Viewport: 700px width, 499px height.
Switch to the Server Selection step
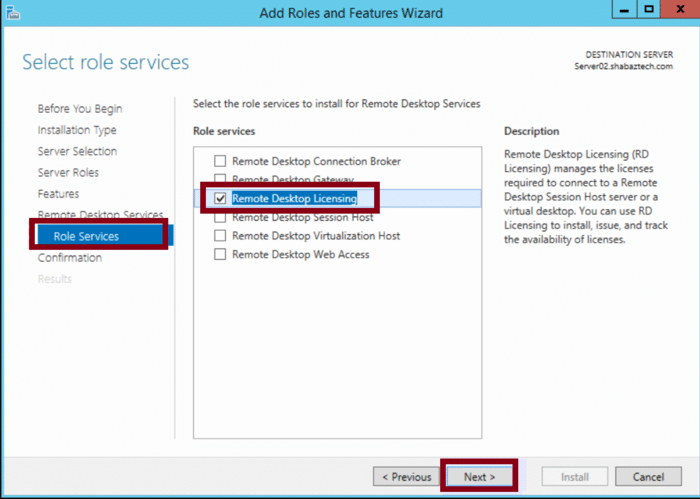(77, 151)
